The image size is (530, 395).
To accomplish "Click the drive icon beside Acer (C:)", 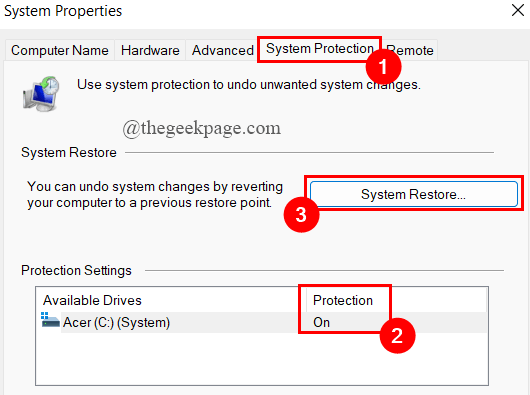I will 50,320.
